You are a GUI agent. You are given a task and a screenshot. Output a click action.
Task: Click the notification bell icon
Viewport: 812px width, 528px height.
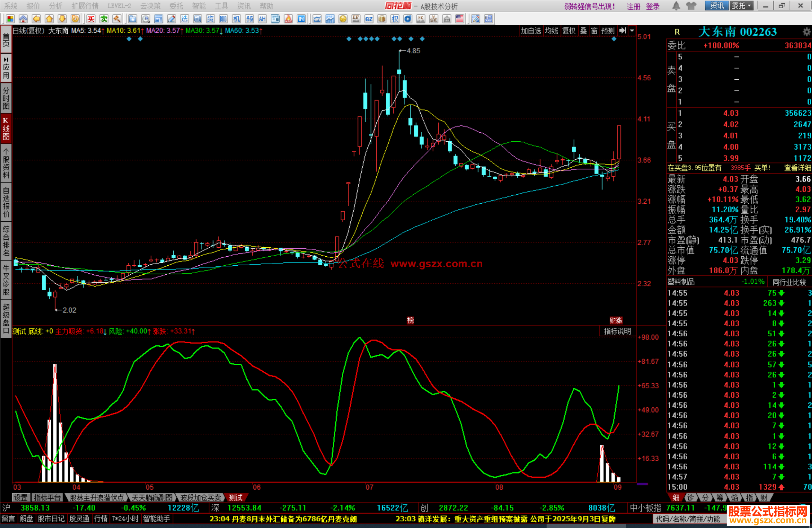coord(676,6)
